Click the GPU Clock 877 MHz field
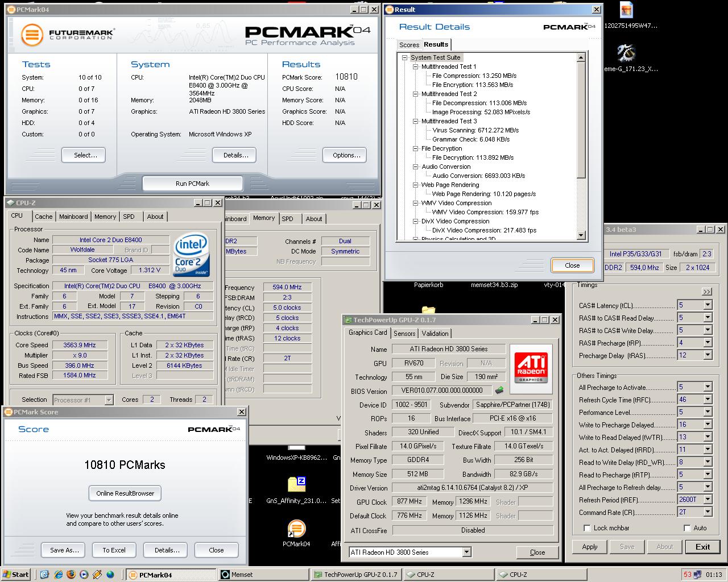Screen dimensions: 728x582 click(x=409, y=502)
